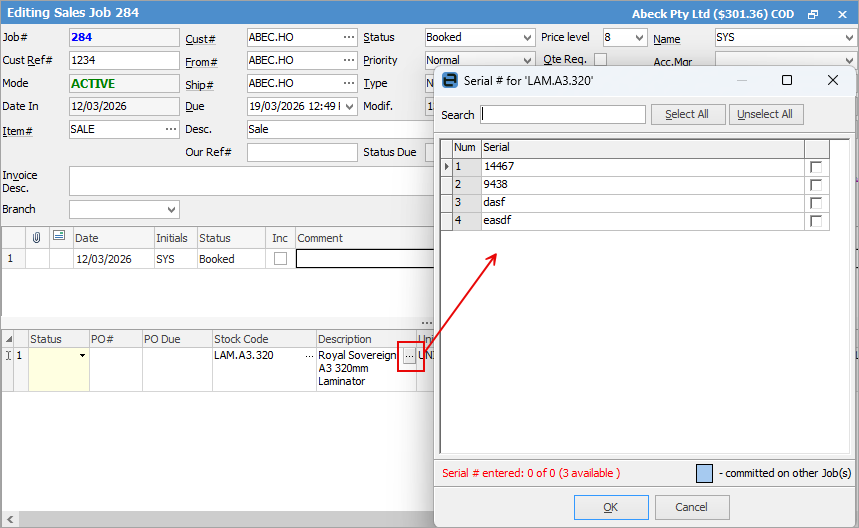The width and height of the screenshot is (859, 528).
Task: Toggle Inc checkbox on Booked comment row
Action: pyautogui.click(x=280, y=259)
